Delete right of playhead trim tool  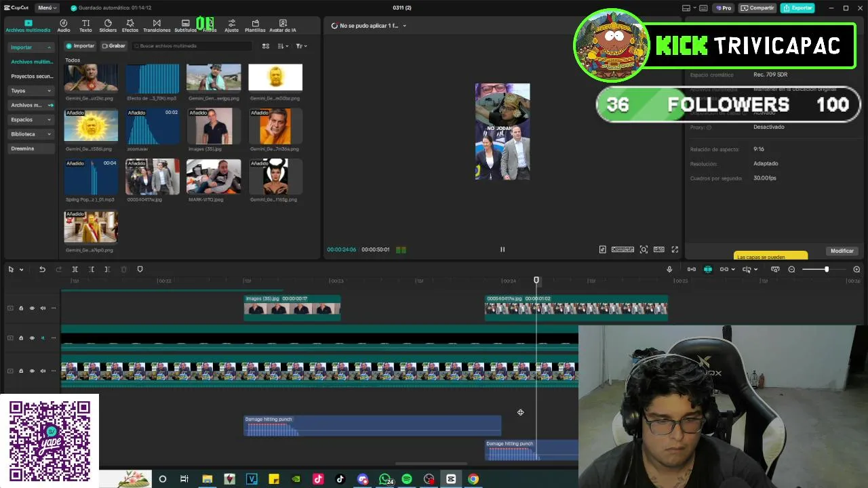coord(107,270)
